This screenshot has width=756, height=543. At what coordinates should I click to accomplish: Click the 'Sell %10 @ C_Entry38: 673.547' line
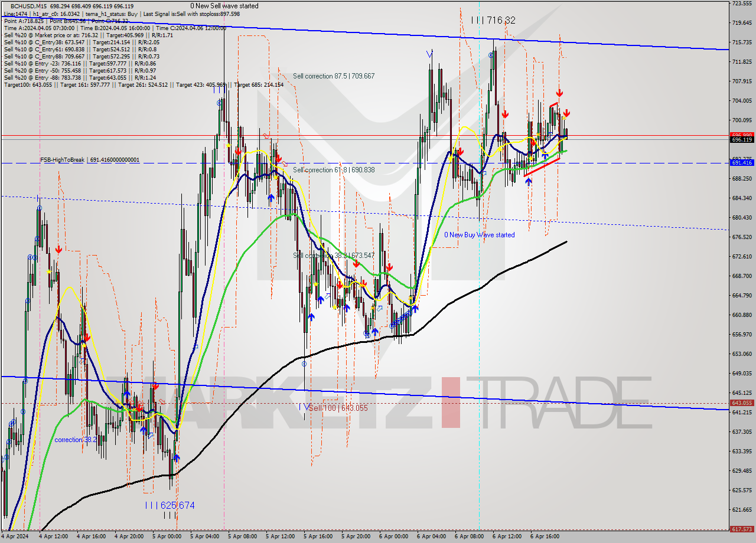tap(82, 42)
